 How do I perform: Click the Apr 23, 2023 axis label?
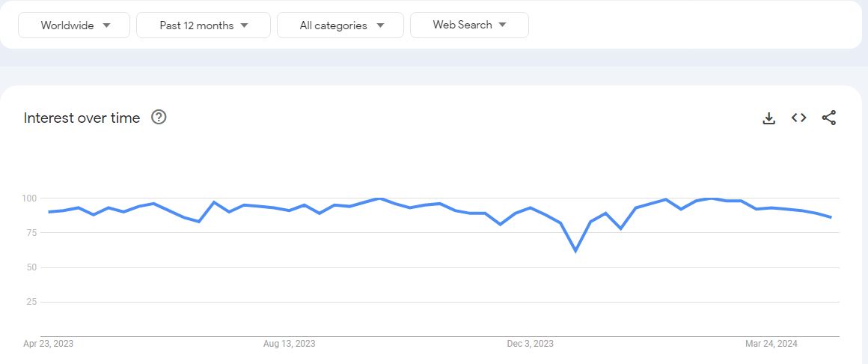(48, 344)
